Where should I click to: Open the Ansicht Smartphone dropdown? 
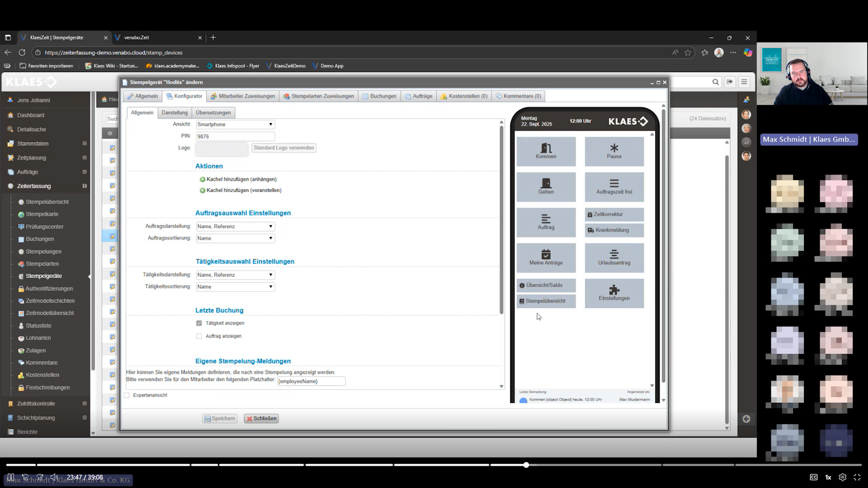pos(235,125)
